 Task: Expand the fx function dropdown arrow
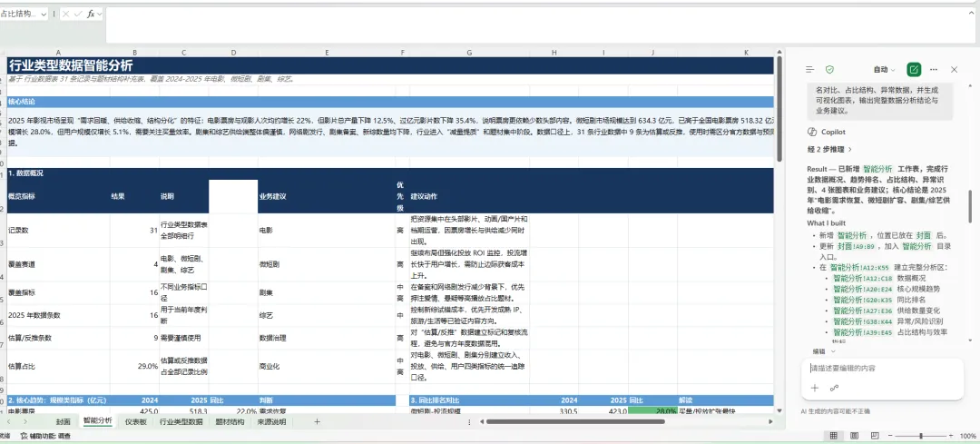100,14
